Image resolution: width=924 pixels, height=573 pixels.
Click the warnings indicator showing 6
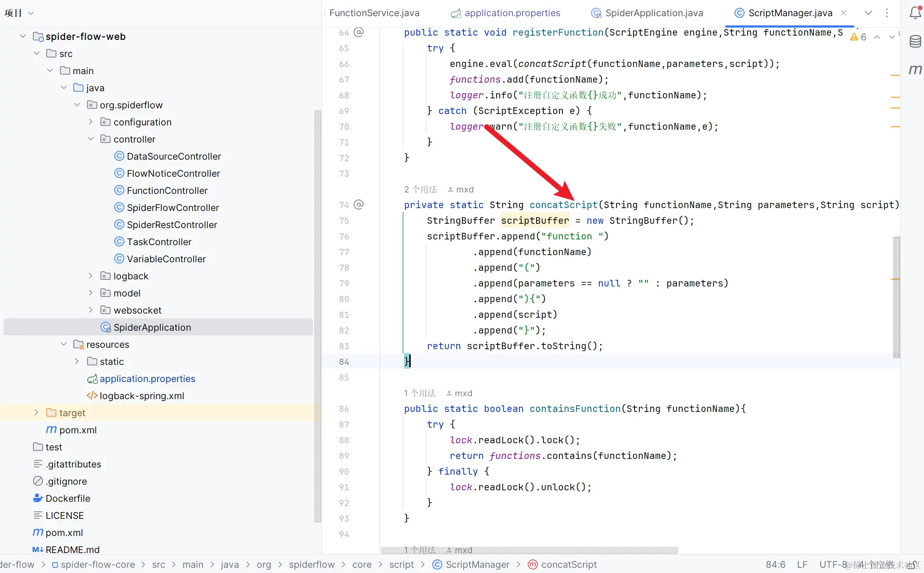[x=858, y=37]
